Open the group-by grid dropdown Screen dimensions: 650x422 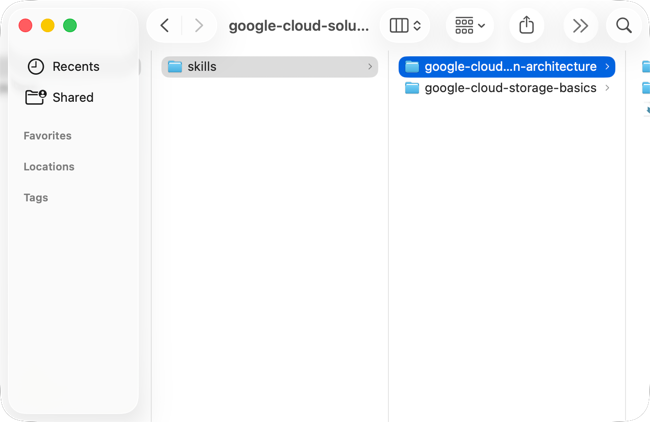coord(470,26)
